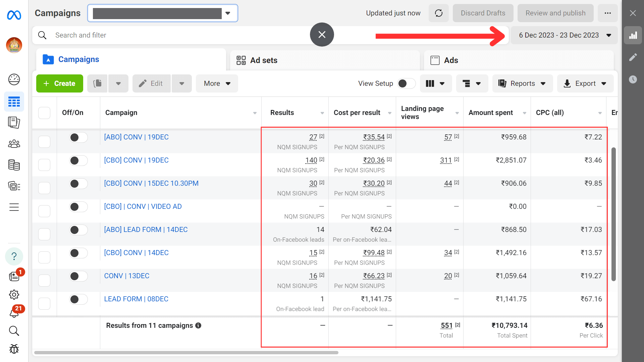The height and width of the screenshot is (362, 644).
Task: Click the refresh data icon
Action: (438, 13)
